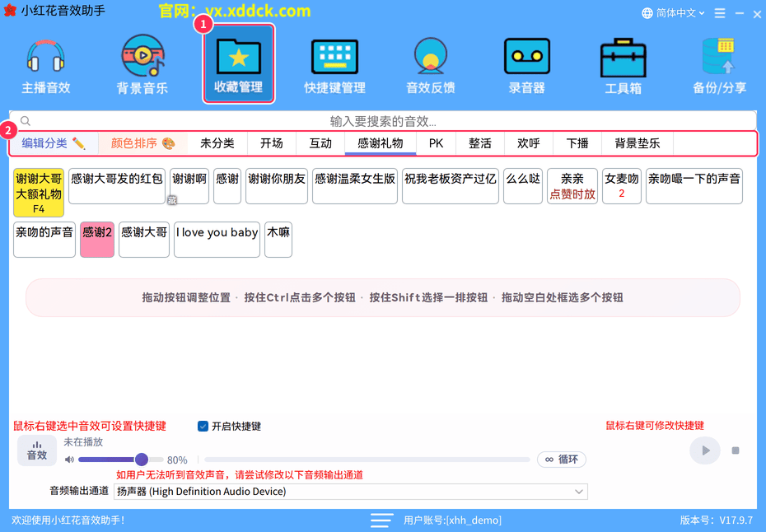Switch to the 未分类 tab
This screenshot has height=532, width=766.
click(x=217, y=143)
